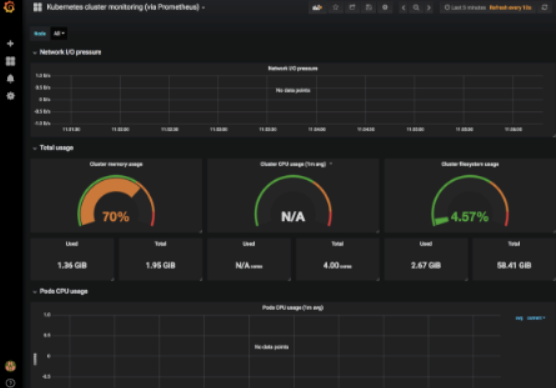Image resolution: width=556 pixels, height=388 pixels.
Task: Click the dashboard grid icon beside the title
Action: 38,7
